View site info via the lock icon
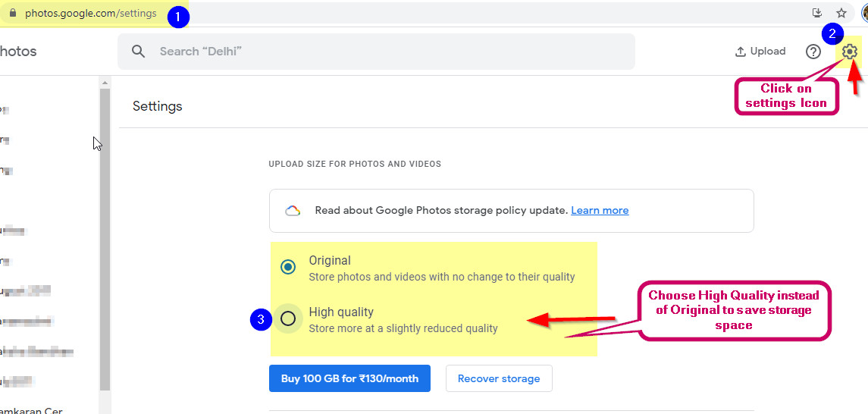Viewport: 868px width, 414px height. (14, 13)
